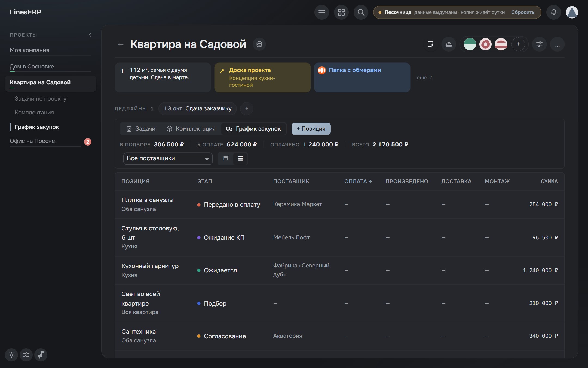The width and height of the screenshot is (588, 368).
Task: Click Сбросить in the sandbox banner
Action: (x=522, y=12)
